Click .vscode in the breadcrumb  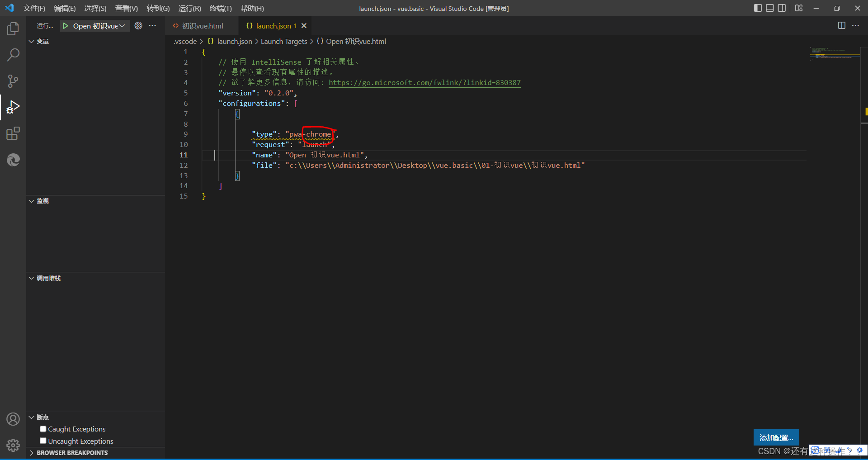pyautogui.click(x=185, y=41)
